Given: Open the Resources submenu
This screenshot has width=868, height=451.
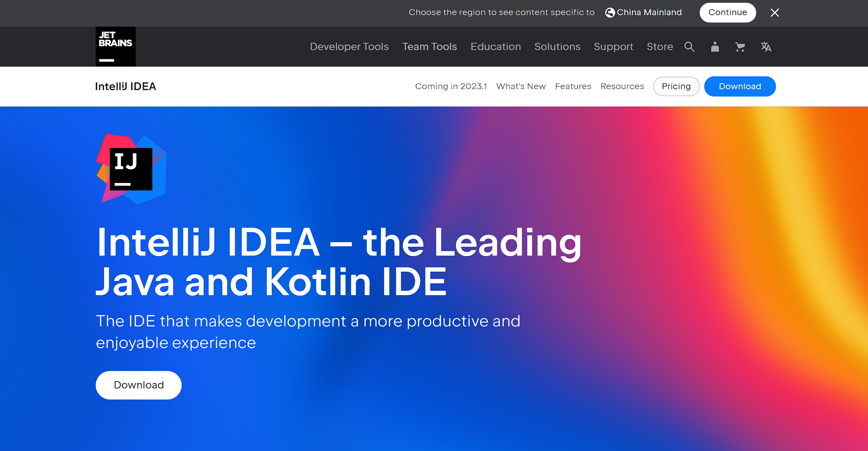Looking at the screenshot, I should click(x=622, y=86).
